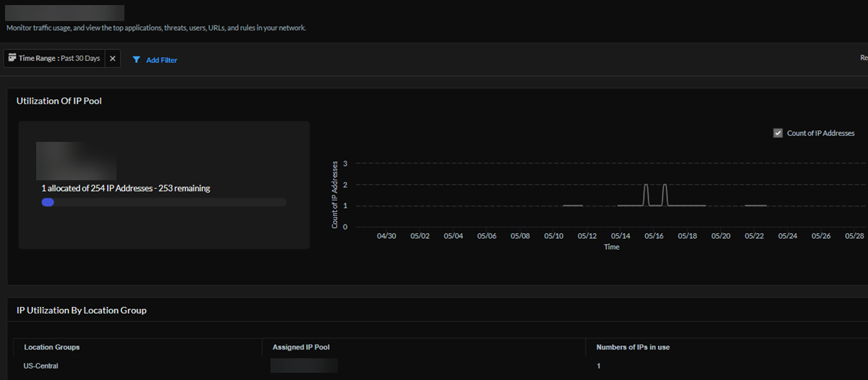The height and width of the screenshot is (380, 868).
Task: Sort by the Location Groups column header
Action: pos(52,347)
